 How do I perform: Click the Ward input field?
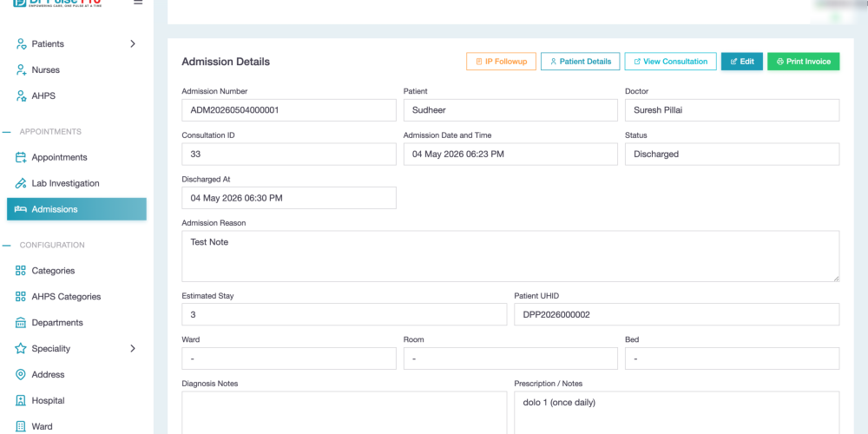289,358
